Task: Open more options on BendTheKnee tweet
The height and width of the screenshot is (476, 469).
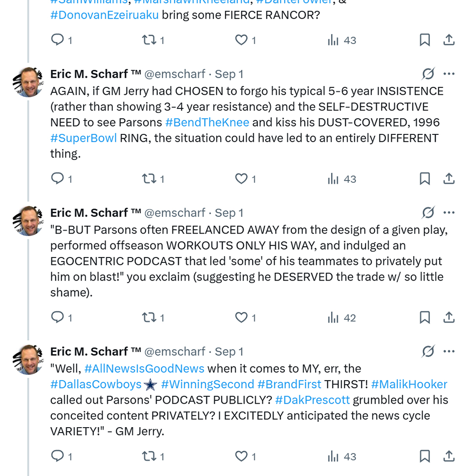Action: tap(449, 74)
